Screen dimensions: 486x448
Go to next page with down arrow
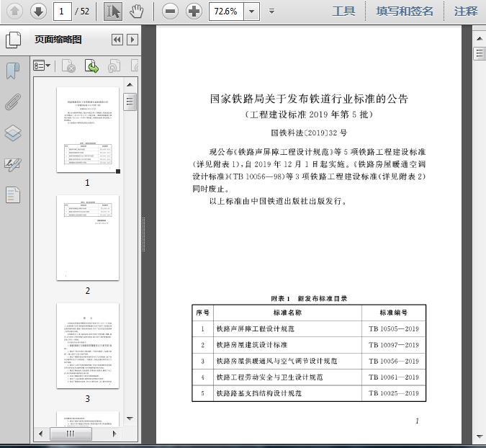click(38, 12)
